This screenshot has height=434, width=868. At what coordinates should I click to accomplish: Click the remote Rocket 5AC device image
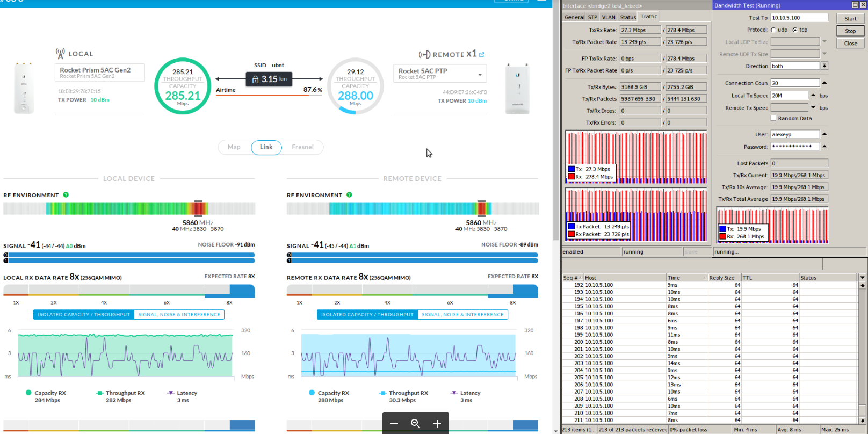tap(517, 89)
